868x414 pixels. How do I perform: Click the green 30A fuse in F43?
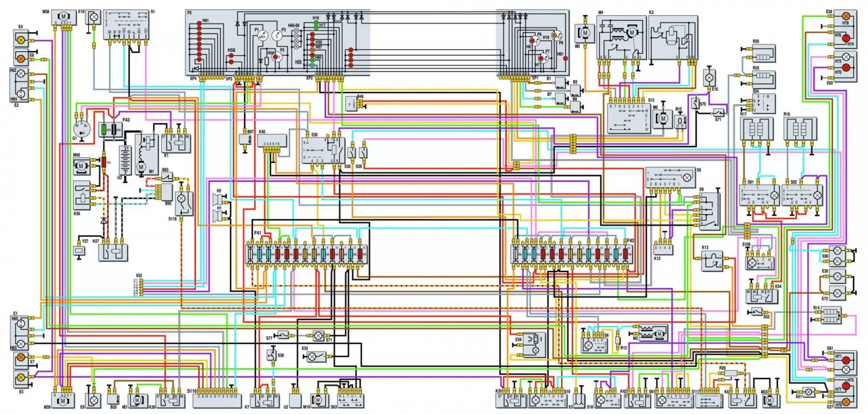[105, 130]
